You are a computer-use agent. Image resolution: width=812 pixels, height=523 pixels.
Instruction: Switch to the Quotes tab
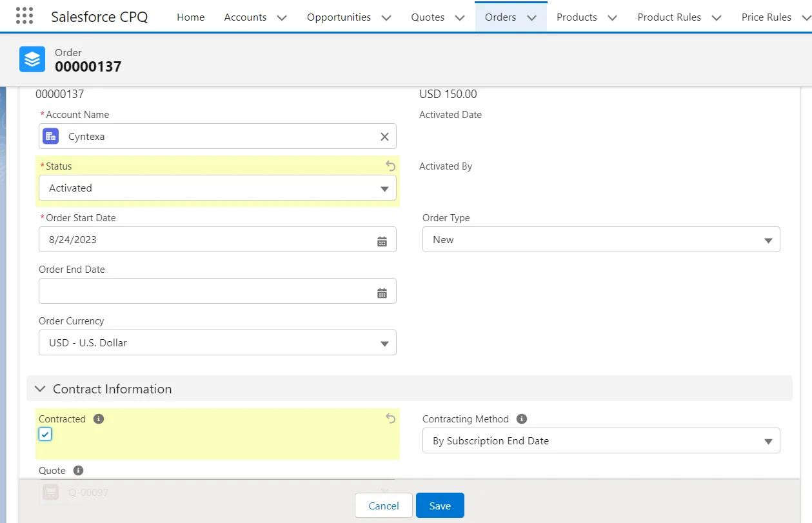(428, 17)
